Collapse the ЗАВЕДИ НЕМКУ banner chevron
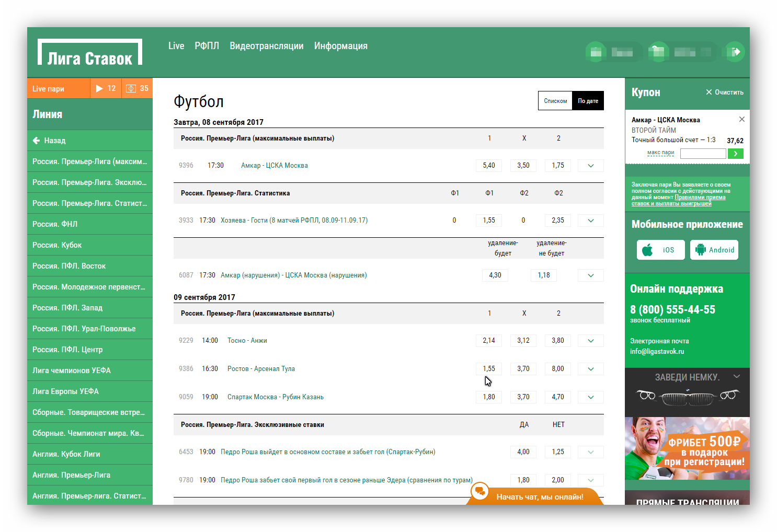The height and width of the screenshot is (532, 777). coord(737,376)
